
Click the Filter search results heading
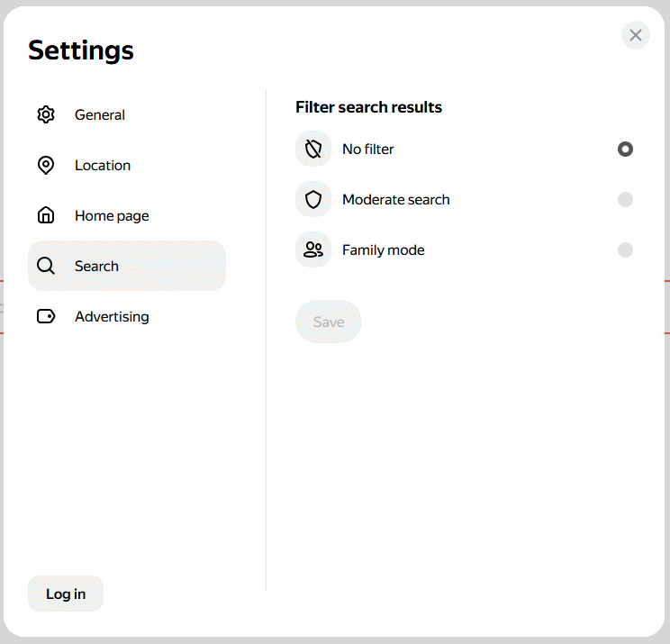(368, 107)
